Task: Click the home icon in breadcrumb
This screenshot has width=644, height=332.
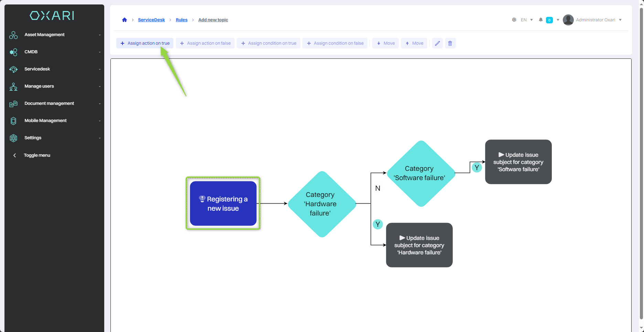Action: (125, 20)
